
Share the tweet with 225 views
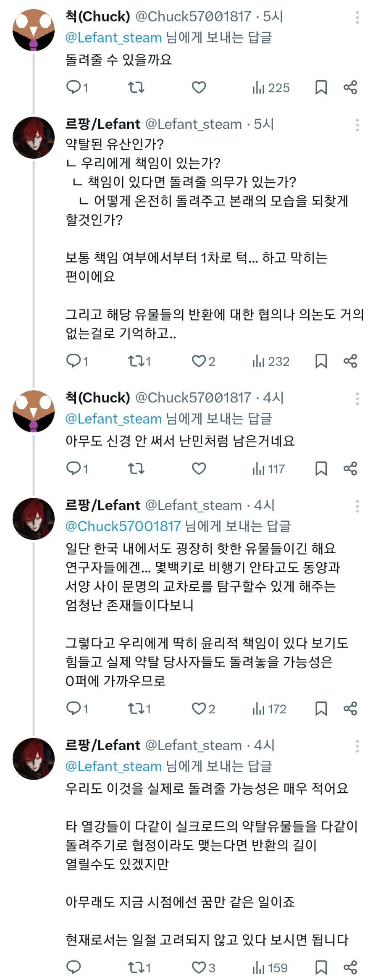click(350, 87)
